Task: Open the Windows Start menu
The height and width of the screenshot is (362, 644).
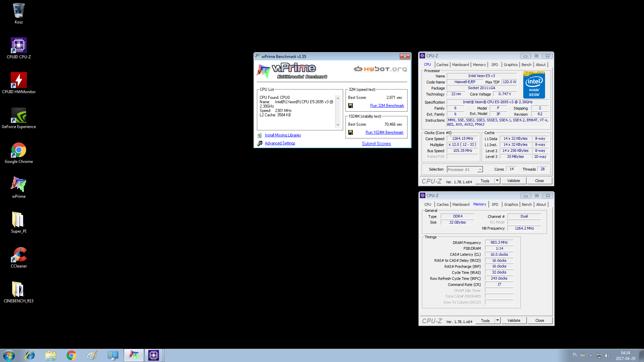Action: (9, 355)
